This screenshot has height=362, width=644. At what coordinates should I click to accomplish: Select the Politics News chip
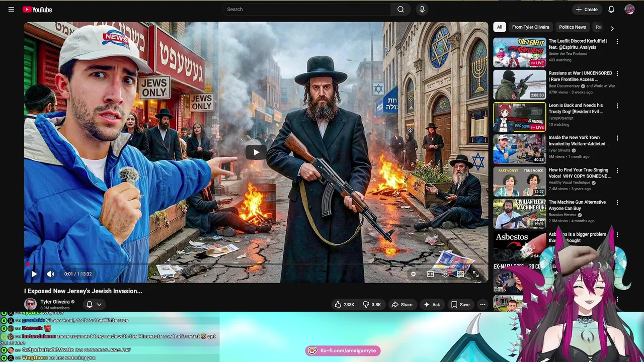pos(573,27)
